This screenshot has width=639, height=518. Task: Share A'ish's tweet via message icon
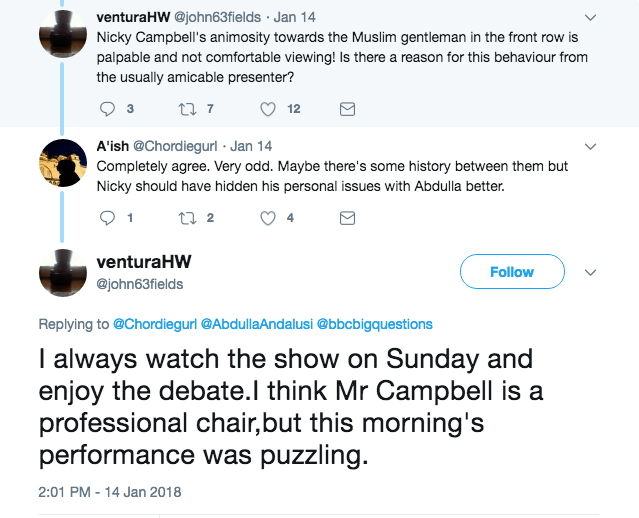pyautogui.click(x=348, y=217)
